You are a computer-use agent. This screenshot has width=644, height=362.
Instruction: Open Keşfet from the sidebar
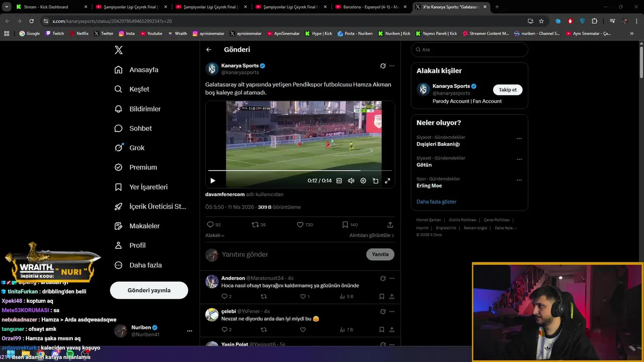(132, 89)
